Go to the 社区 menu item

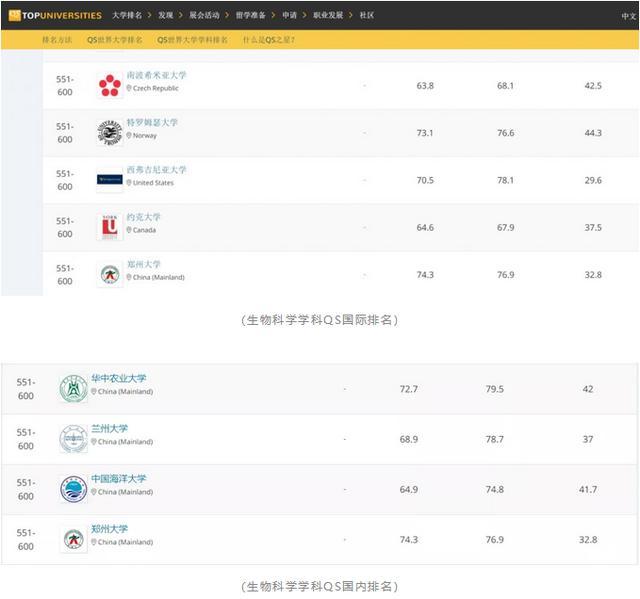coord(367,15)
